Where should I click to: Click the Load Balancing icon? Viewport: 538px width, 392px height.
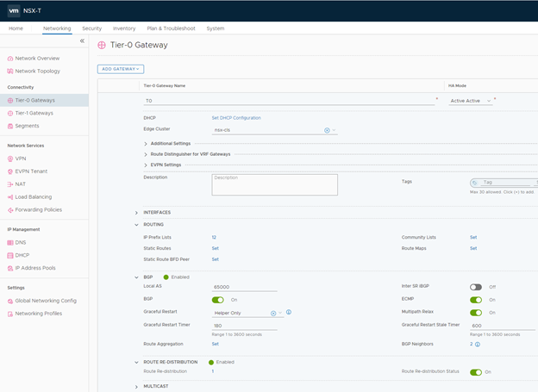(x=10, y=197)
